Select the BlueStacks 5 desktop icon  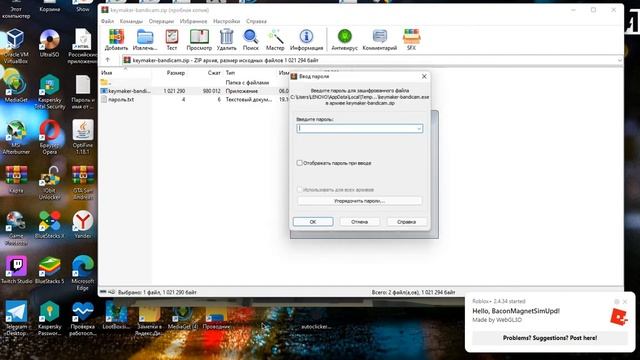coord(49,269)
